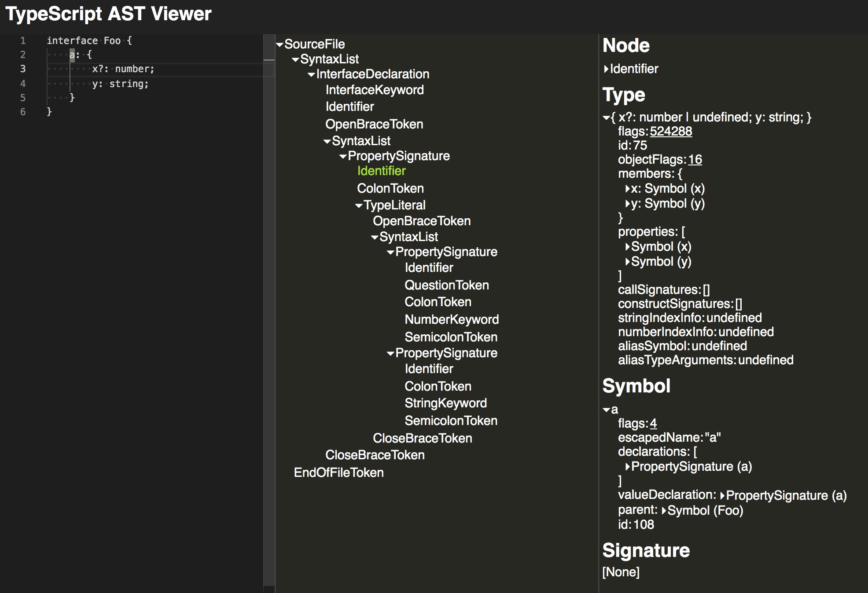Expand valueDeclaration PropertySignature (a)
Image resolution: width=868 pixels, height=593 pixels.
click(722, 496)
